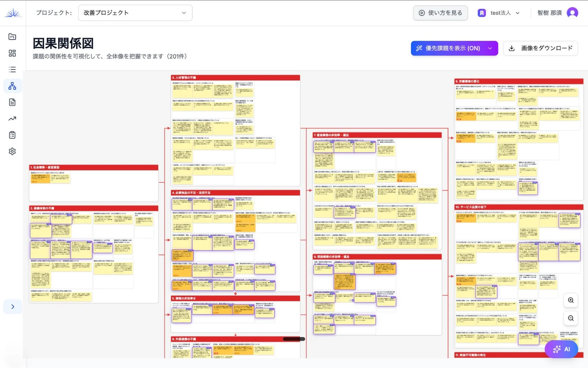Select the trend analytics icon in the sidebar
The width and height of the screenshot is (588, 368).
(12, 118)
